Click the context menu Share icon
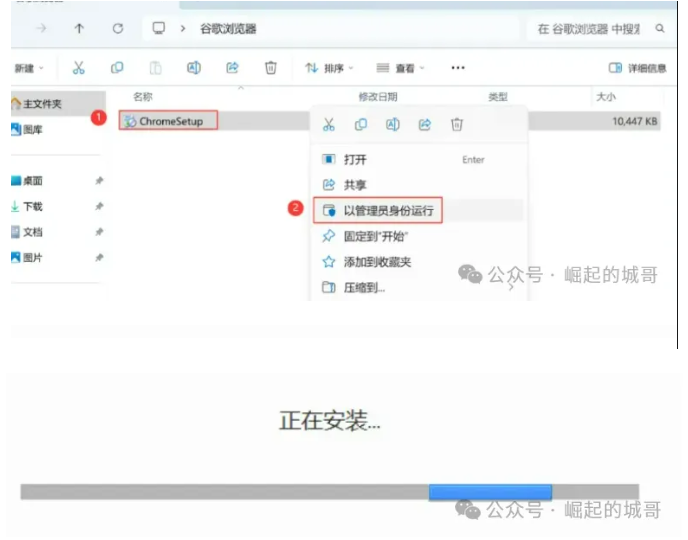The width and height of the screenshot is (688, 540). click(425, 125)
